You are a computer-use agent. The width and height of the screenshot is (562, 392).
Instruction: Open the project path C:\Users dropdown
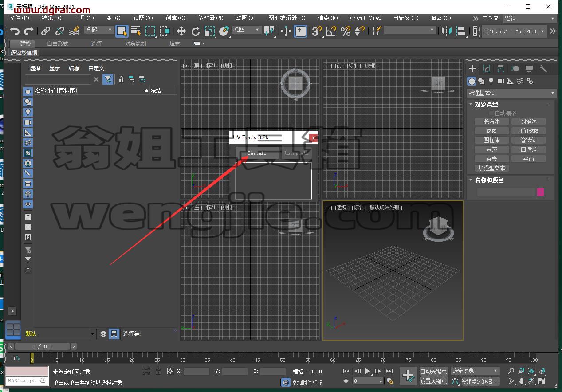[x=514, y=31]
